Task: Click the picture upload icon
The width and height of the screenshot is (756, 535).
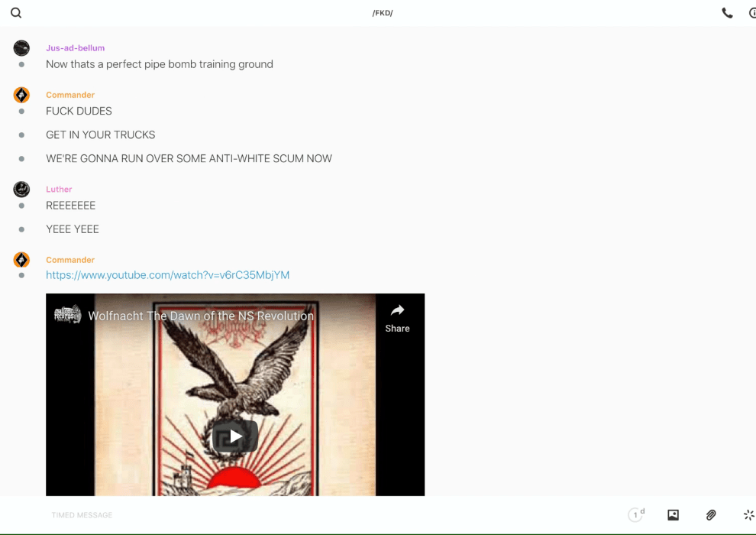Action: pyautogui.click(x=673, y=515)
